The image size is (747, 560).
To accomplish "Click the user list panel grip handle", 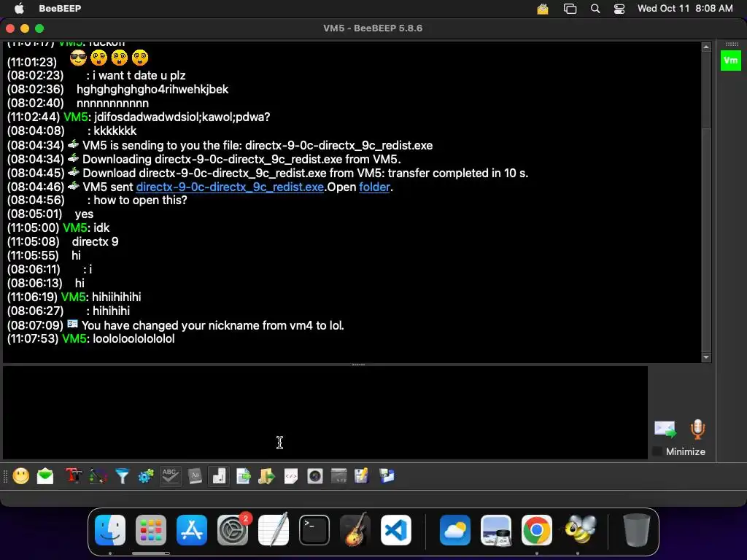I will 732,44.
